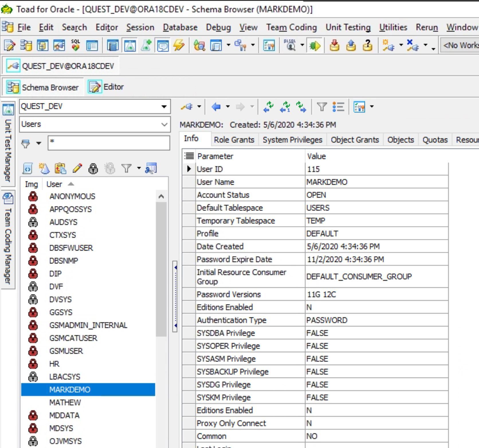Image resolution: width=479 pixels, height=448 pixels.
Task: Click the filter funnel icon above tabs
Action: 322,107
